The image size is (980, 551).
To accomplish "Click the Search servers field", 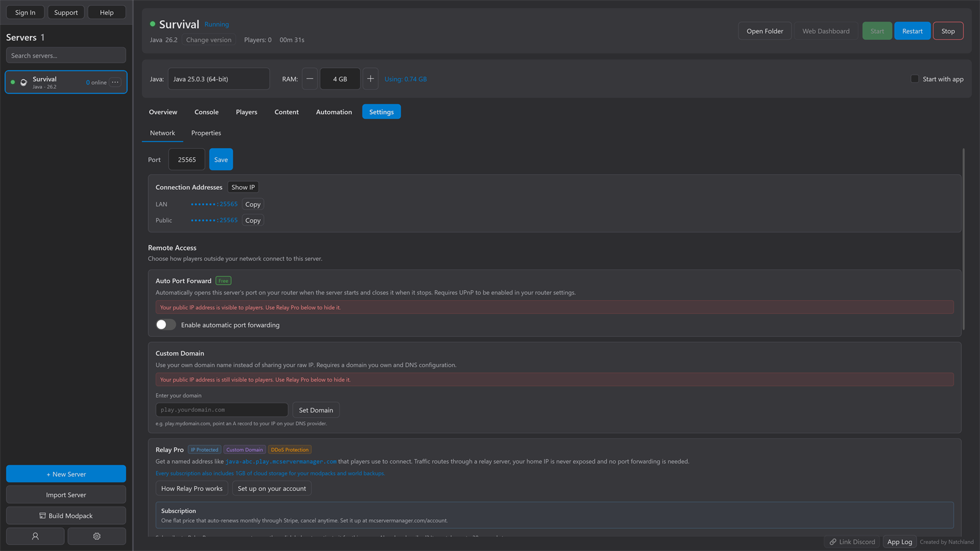I will click(x=66, y=55).
